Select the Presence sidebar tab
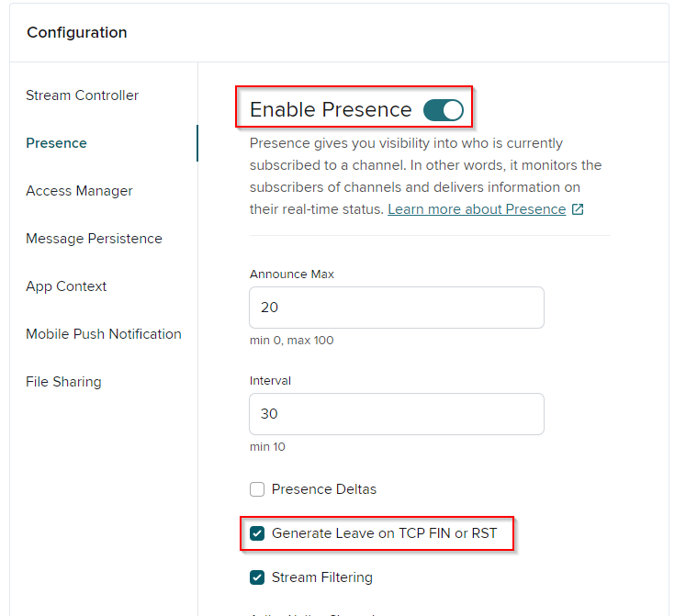686x616 pixels. pos(56,143)
